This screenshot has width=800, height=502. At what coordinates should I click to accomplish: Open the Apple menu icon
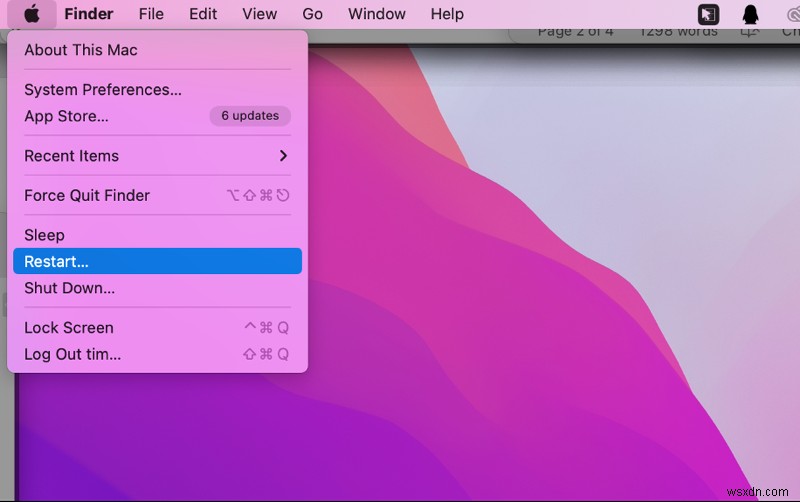(x=32, y=14)
